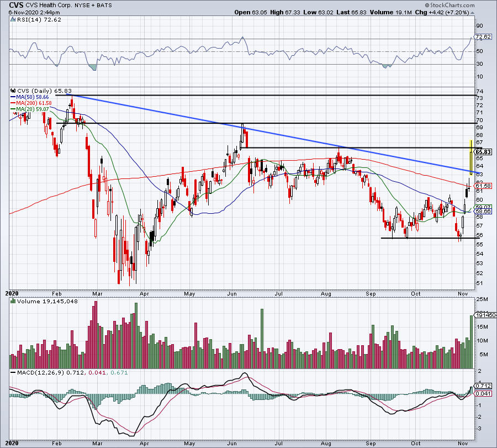The width and height of the screenshot is (497, 448).
Task: Click the '25M' volume axis label
Action: click(x=482, y=299)
